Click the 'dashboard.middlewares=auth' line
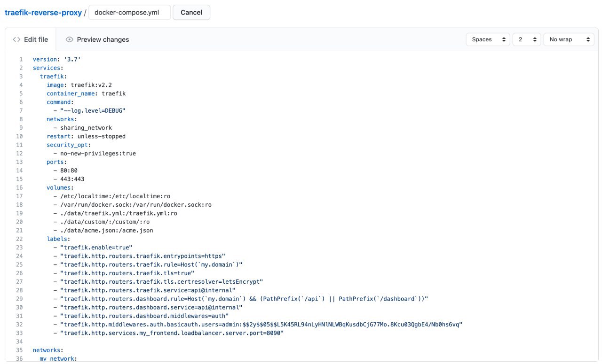Screen dimensions: 602x364 (141, 316)
